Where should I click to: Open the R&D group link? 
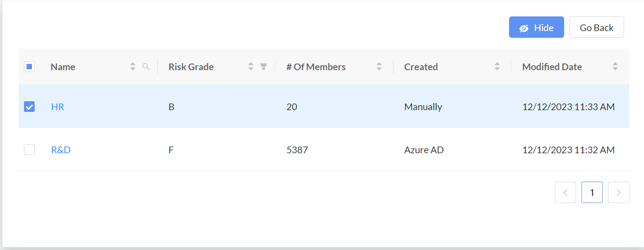pyautogui.click(x=61, y=150)
